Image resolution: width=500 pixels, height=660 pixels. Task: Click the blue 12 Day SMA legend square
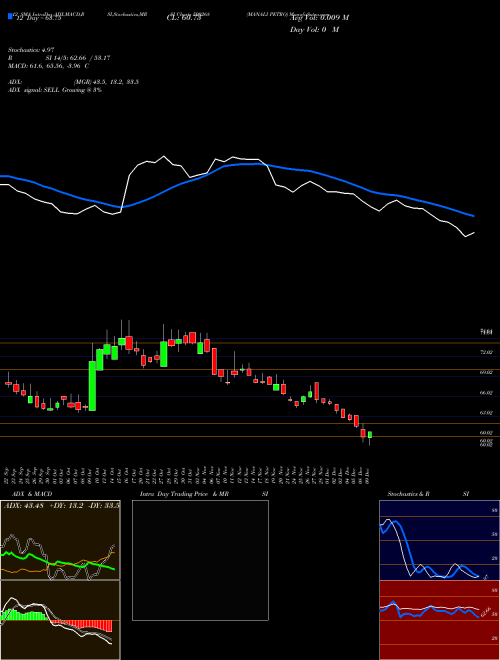point(10,16)
